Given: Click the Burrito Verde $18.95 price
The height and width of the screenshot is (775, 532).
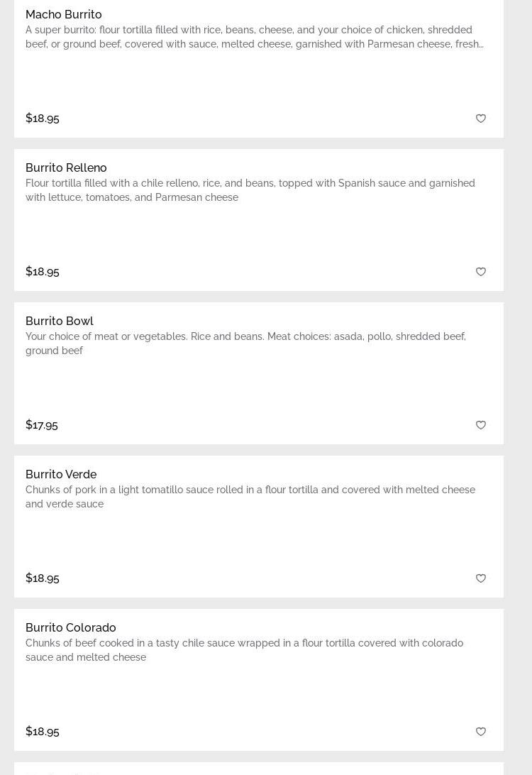Looking at the screenshot, I should [x=43, y=578].
